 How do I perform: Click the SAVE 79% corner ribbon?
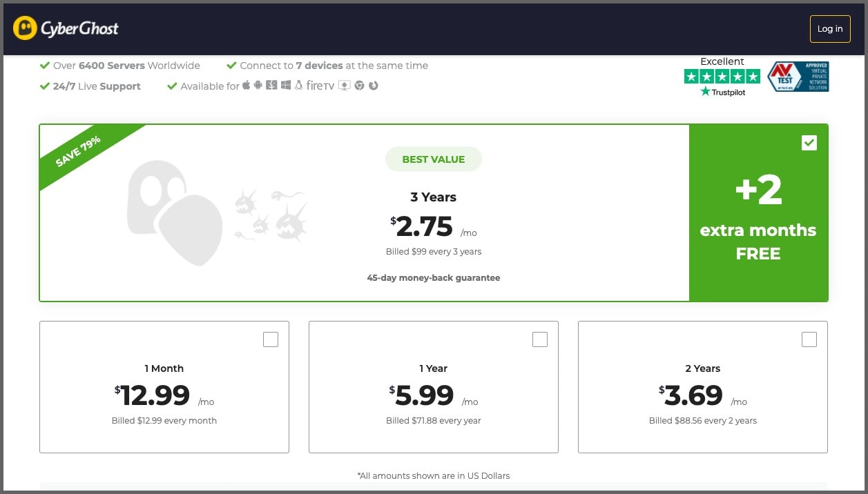point(79,152)
